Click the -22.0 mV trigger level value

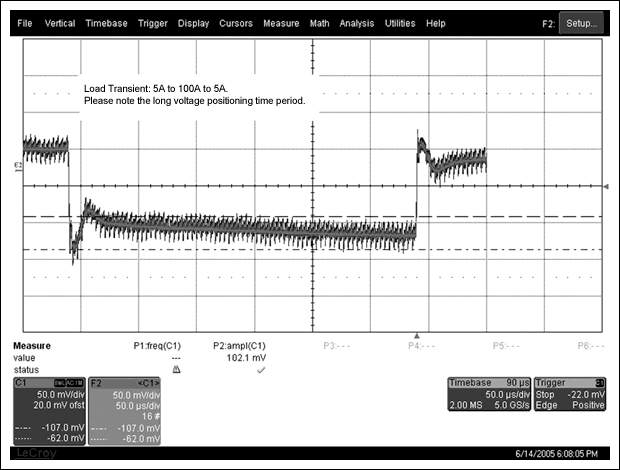click(x=586, y=395)
